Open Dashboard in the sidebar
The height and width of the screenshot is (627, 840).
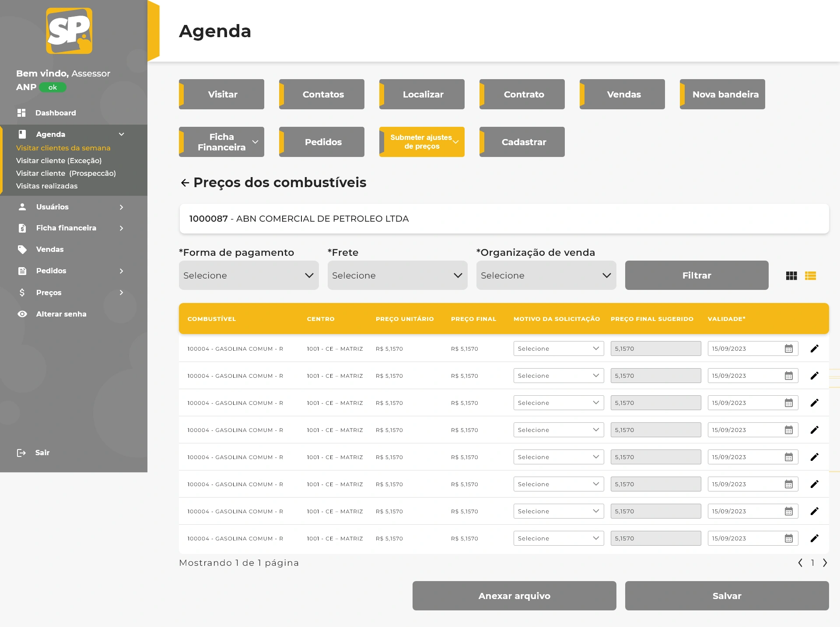pos(55,113)
